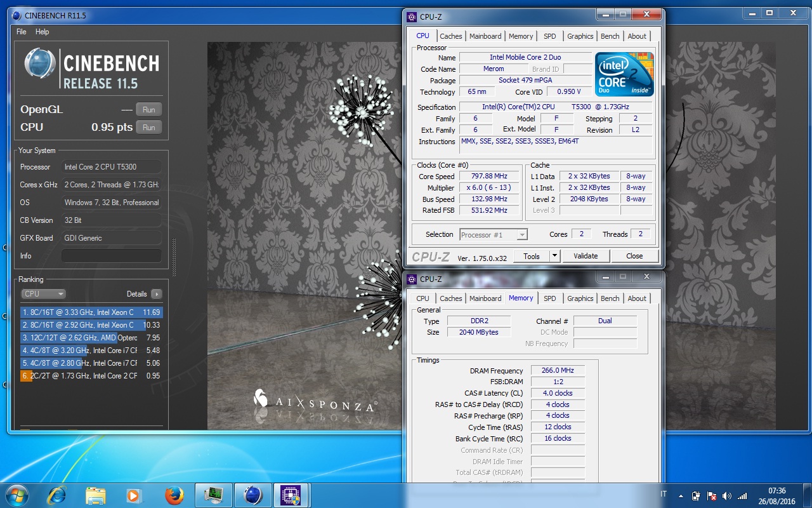Select ranking entry 2C/2T @ 1.73 GHz
Screen dimensions: 812x508
click(x=91, y=376)
